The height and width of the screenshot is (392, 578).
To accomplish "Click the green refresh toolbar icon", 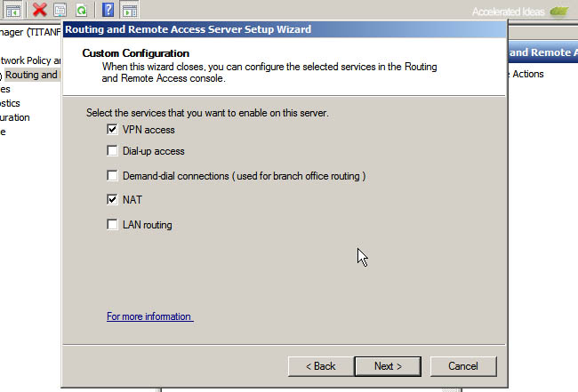I will point(81,10).
